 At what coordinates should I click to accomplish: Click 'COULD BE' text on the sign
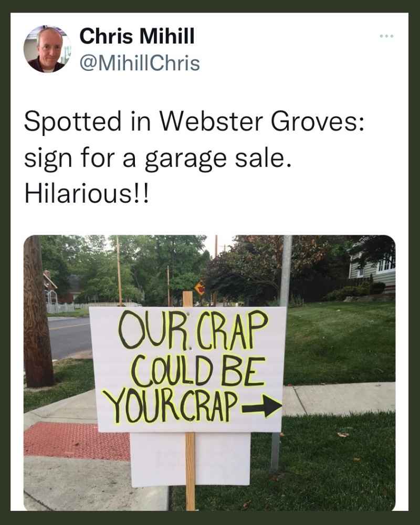pyautogui.click(x=197, y=371)
